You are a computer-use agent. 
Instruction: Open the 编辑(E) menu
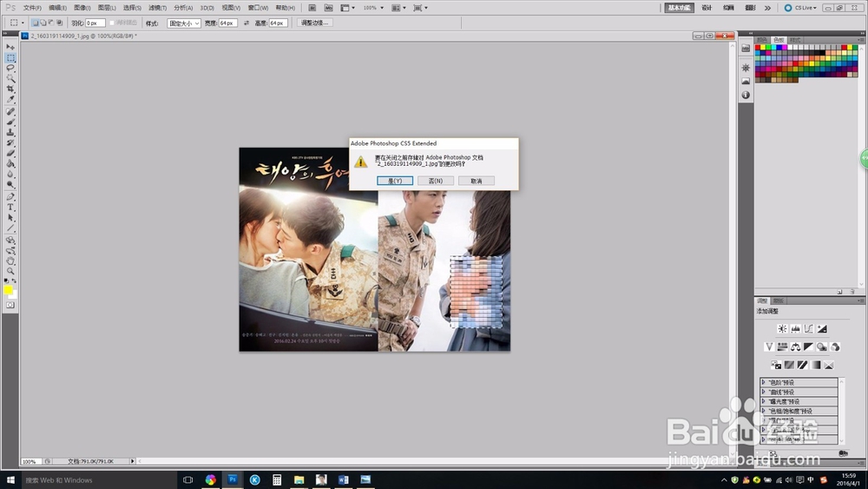coord(57,8)
